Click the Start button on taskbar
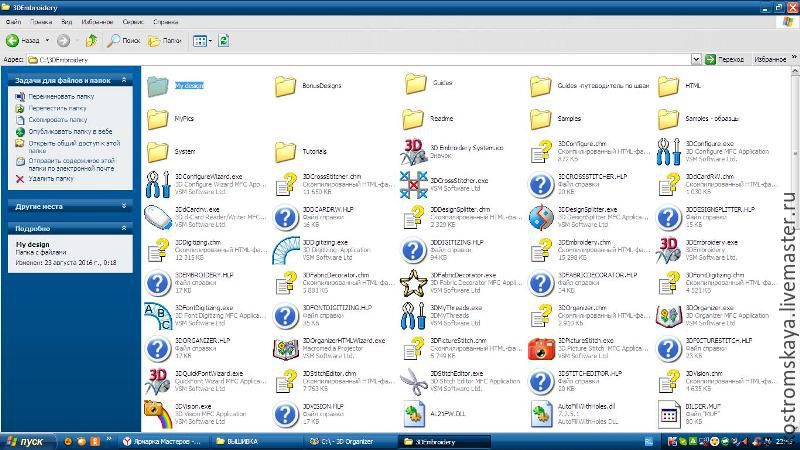The height and width of the screenshot is (450, 800). [26, 441]
